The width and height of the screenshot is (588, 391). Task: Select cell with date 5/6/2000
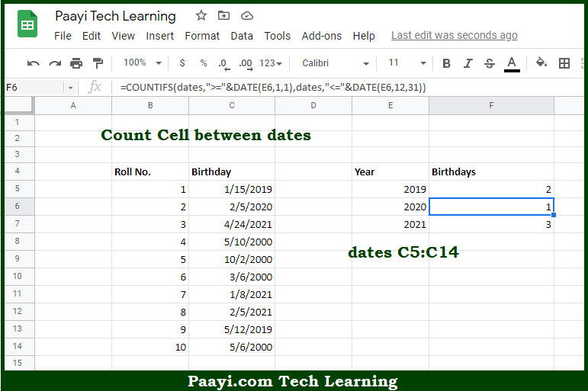coord(232,347)
